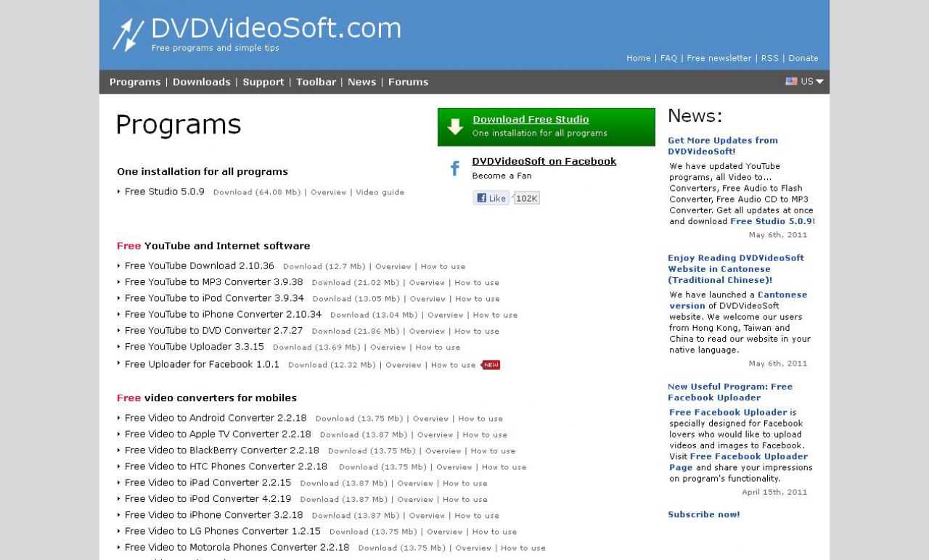
Task: Open the Donate link
Action: coord(803,58)
